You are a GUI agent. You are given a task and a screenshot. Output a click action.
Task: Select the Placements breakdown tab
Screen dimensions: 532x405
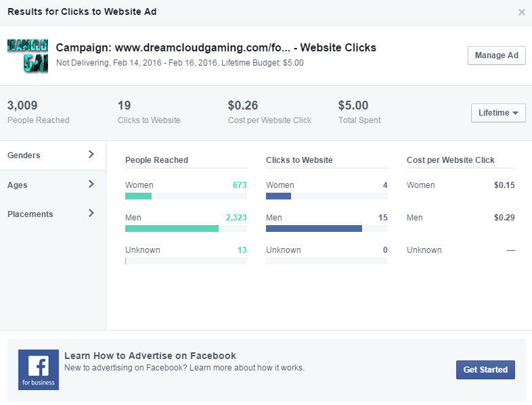tap(53, 214)
